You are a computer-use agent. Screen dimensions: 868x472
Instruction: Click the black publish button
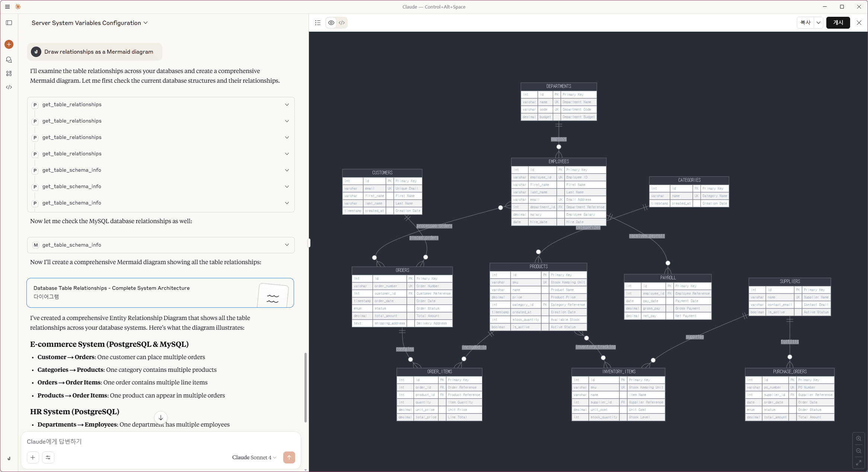(838, 23)
